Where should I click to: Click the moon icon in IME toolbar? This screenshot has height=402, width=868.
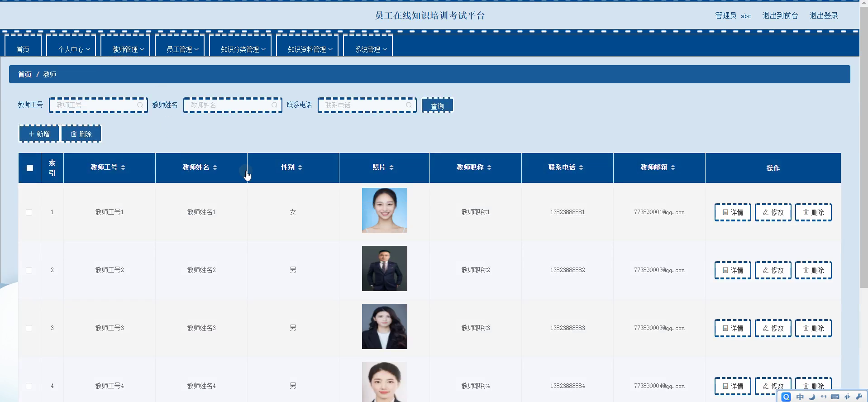812,397
